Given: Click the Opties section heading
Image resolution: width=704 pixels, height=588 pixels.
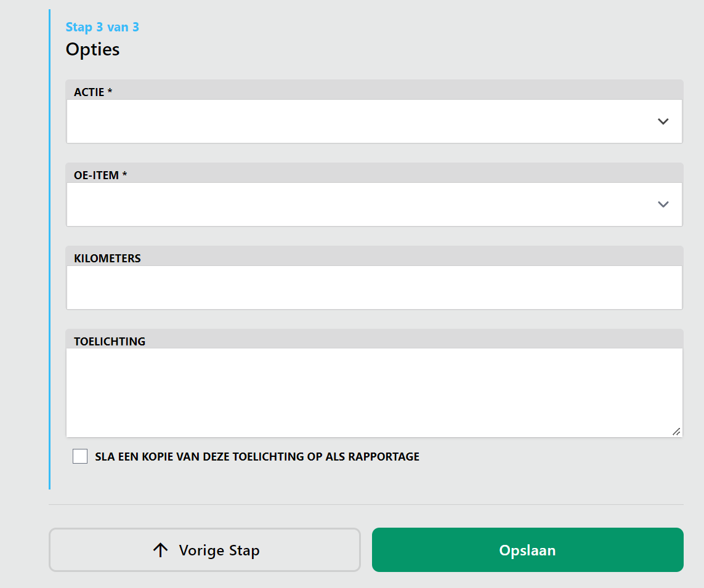Looking at the screenshot, I should point(92,49).
